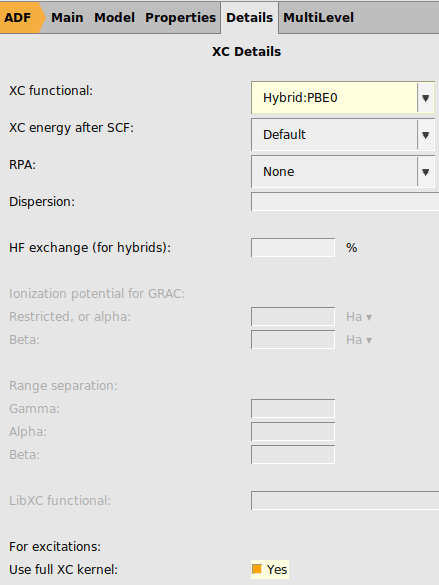
Task: Click the LibXC functional input field
Action: tap(345, 501)
